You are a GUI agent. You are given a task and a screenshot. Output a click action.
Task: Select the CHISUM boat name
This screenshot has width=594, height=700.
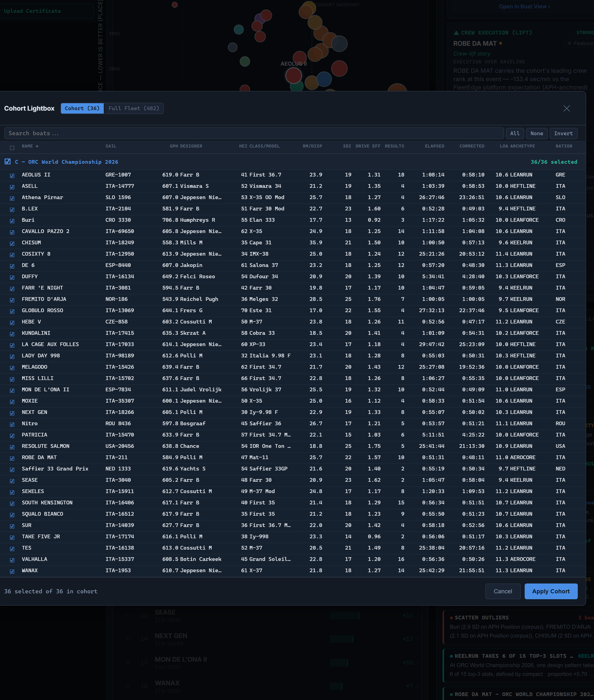(31, 243)
